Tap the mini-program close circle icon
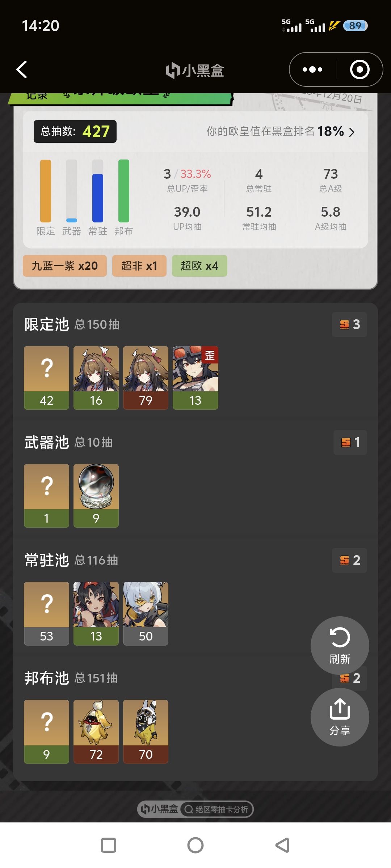 pyautogui.click(x=360, y=69)
